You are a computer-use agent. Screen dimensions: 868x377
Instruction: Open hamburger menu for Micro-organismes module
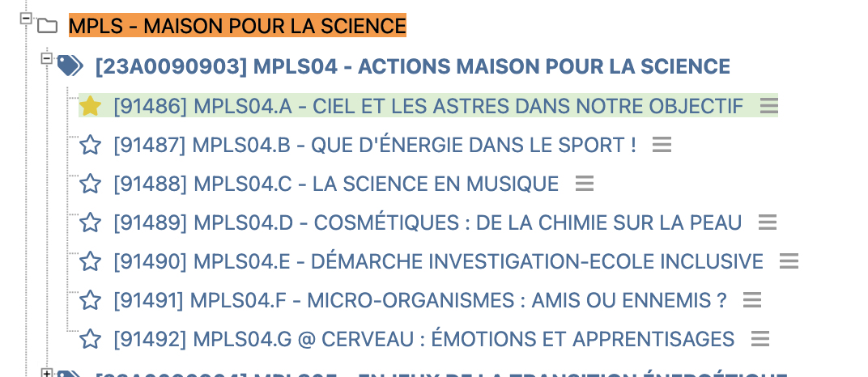click(x=751, y=300)
